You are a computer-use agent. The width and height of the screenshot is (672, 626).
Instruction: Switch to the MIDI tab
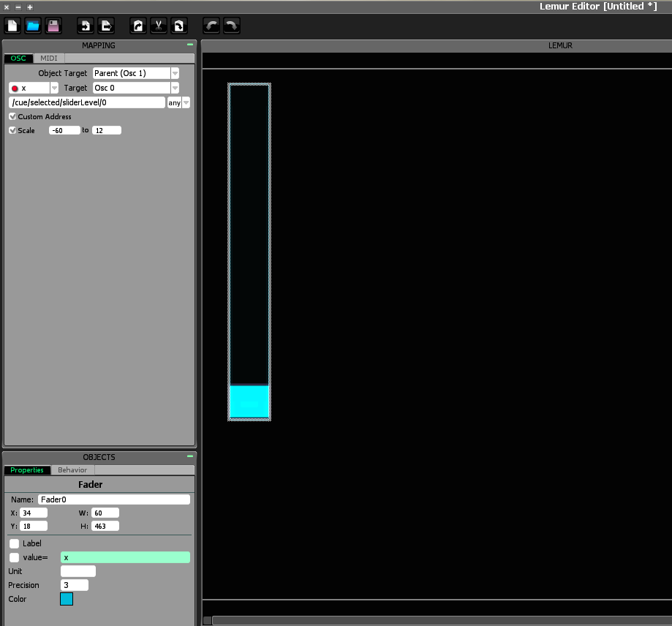49,59
